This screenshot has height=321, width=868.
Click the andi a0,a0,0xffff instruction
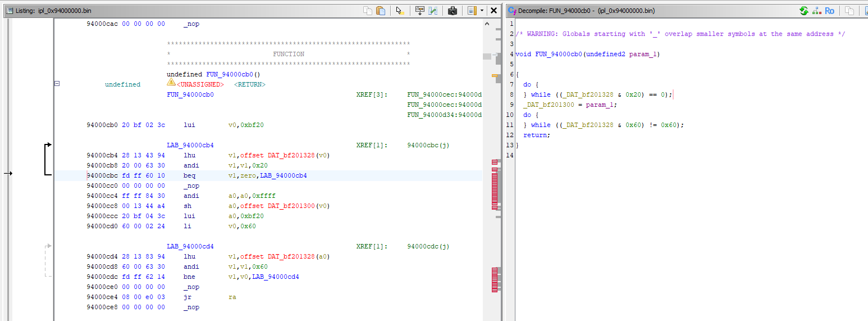point(230,196)
